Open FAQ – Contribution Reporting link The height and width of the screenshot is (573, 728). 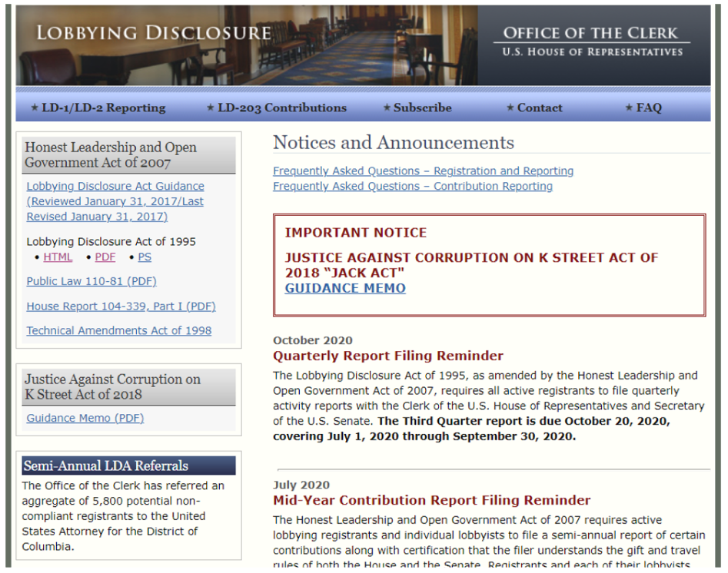(x=413, y=186)
